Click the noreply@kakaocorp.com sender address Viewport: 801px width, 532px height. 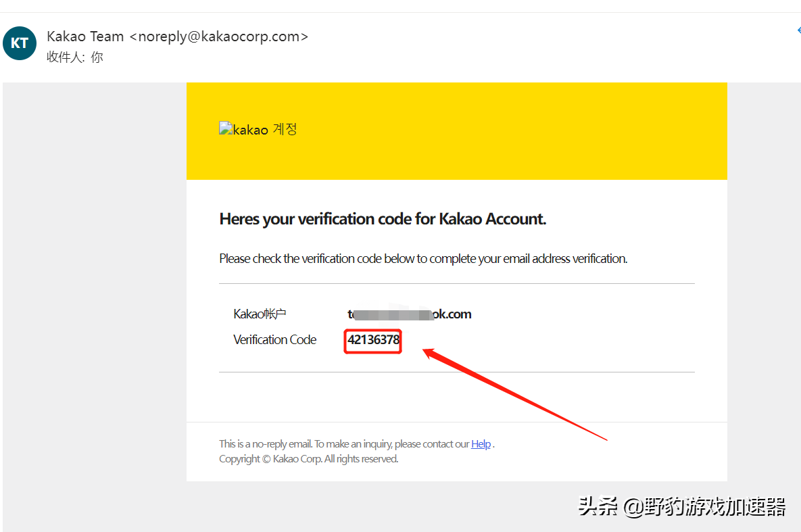218,37
